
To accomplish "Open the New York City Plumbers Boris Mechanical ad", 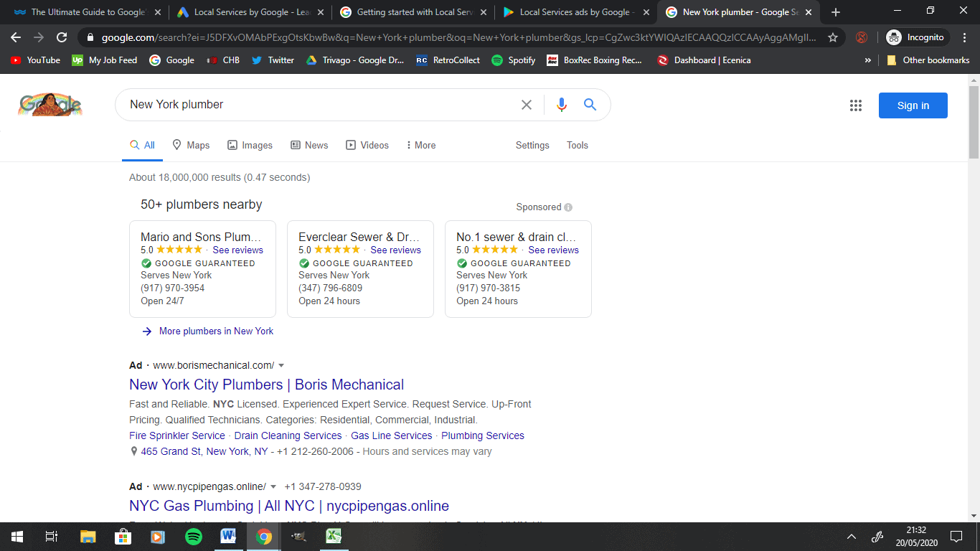I will pyautogui.click(x=266, y=385).
